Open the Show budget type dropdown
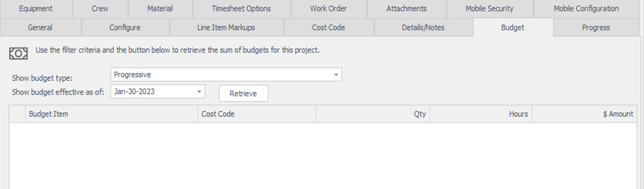The width and height of the screenshot is (644, 189). (336, 75)
